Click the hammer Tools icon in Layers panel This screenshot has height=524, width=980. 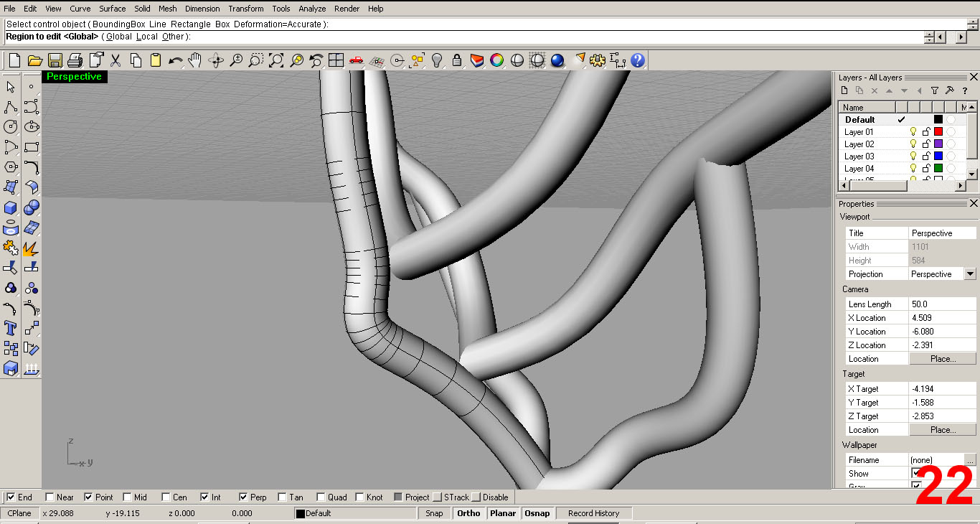click(x=950, y=90)
